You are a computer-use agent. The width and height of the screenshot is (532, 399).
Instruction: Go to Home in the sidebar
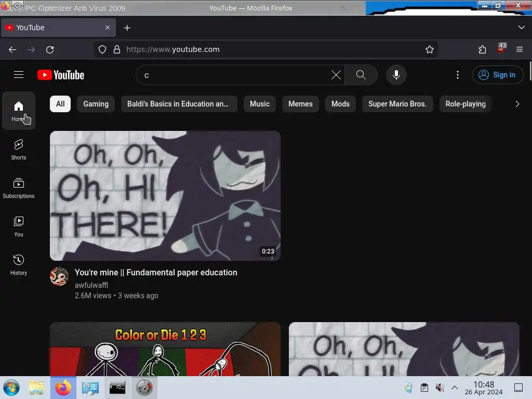coord(19,111)
